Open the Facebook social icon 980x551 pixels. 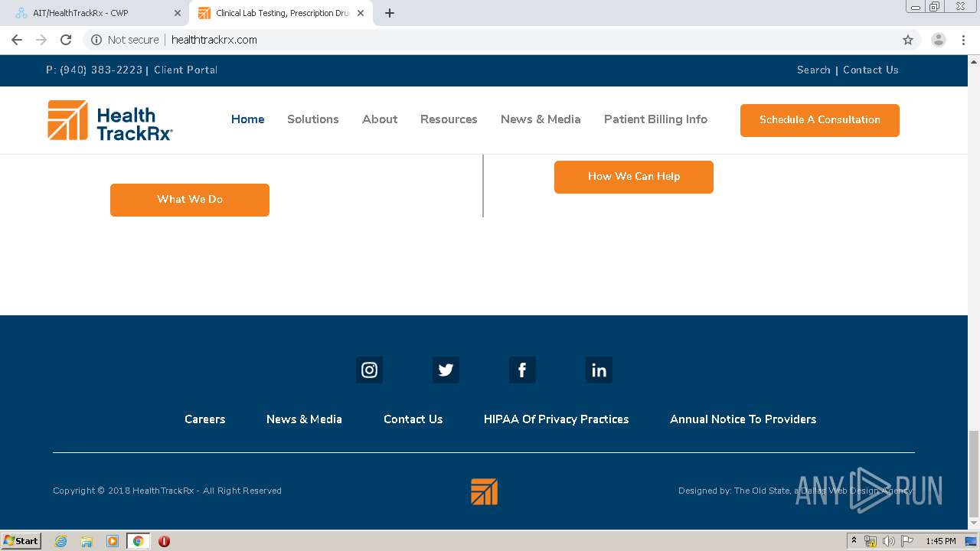pos(522,370)
